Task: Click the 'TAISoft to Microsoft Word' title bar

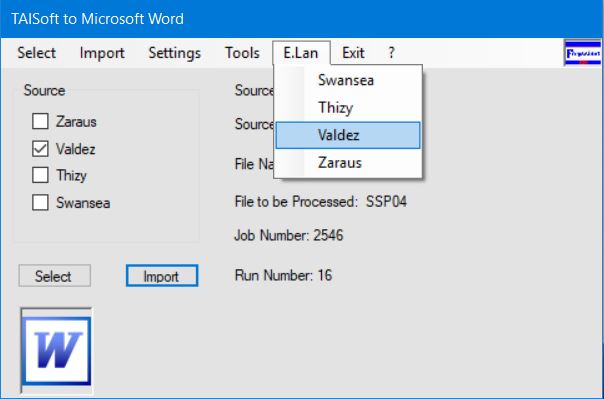Action: tap(302, 19)
